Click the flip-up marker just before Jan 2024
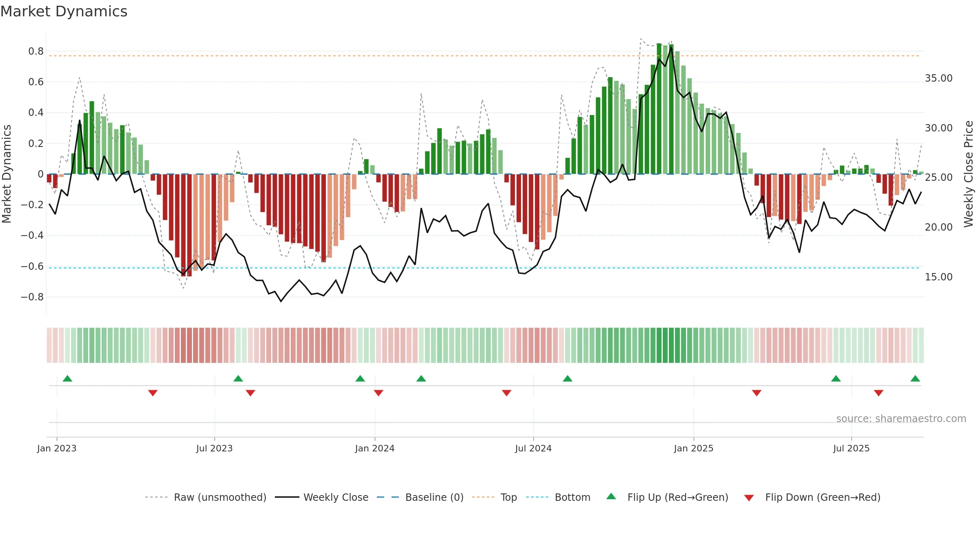 coord(360,378)
